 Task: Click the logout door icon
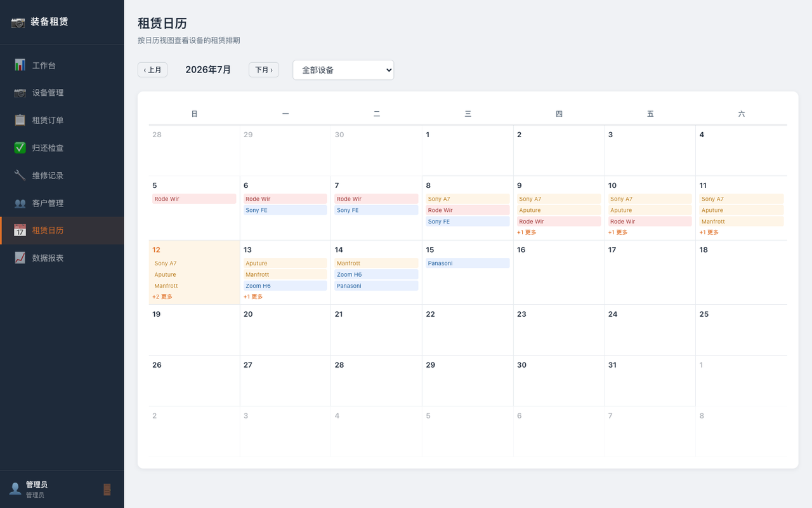click(x=107, y=489)
